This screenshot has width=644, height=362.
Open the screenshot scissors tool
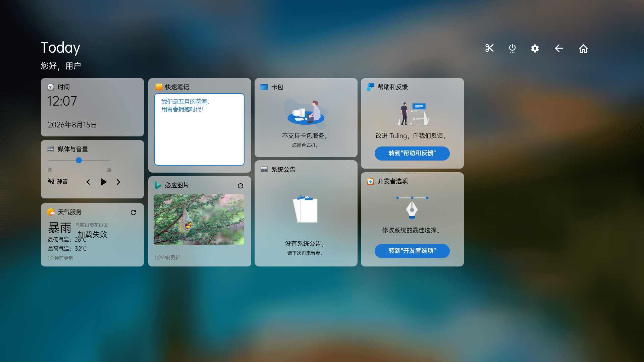[x=489, y=48]
